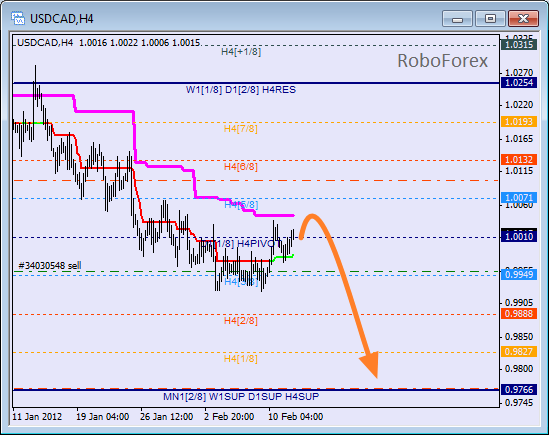Click the H4[7/8] level label
The width and height of the screenshot is (549, 435).
(x=241, y=129)
